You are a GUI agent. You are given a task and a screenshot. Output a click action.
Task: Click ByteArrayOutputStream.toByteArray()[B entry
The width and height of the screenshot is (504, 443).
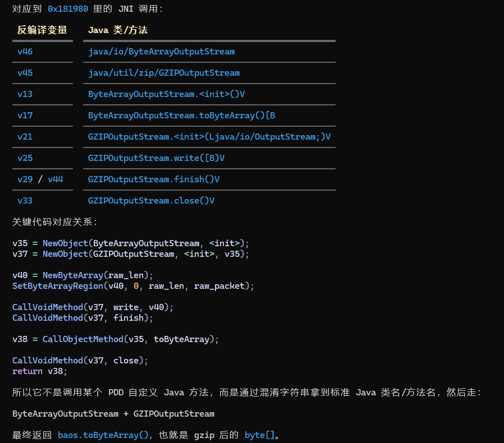(x=182, y=116)
